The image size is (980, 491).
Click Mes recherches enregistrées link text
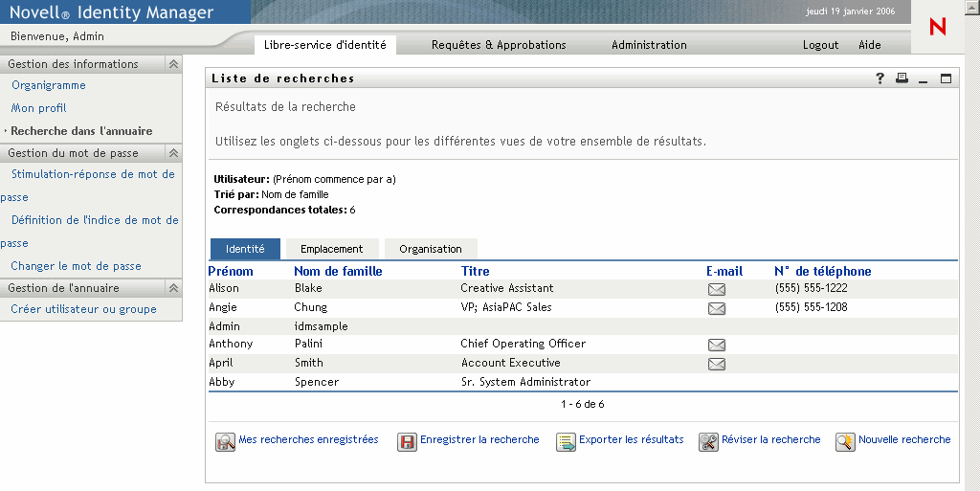click(x=309, y=439)
